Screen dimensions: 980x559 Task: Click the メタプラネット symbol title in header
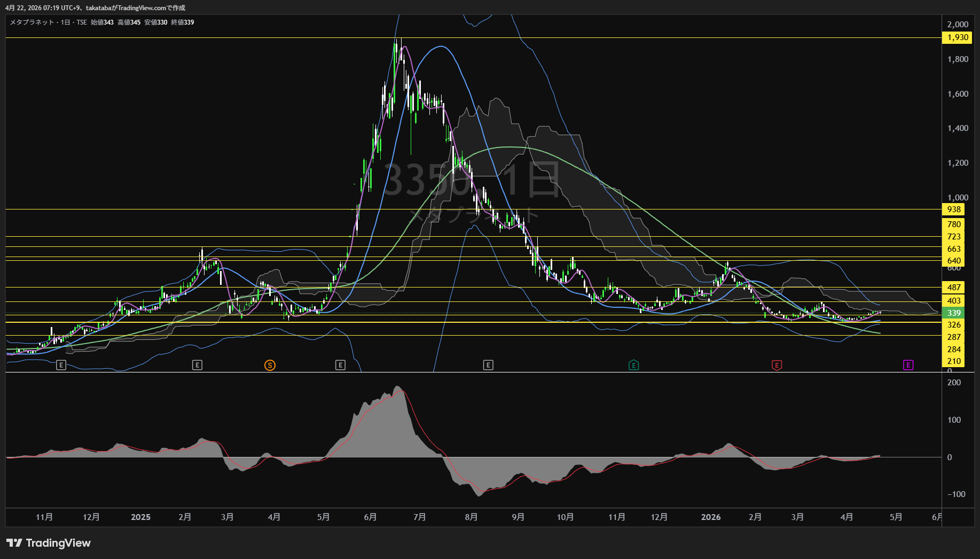32,22
